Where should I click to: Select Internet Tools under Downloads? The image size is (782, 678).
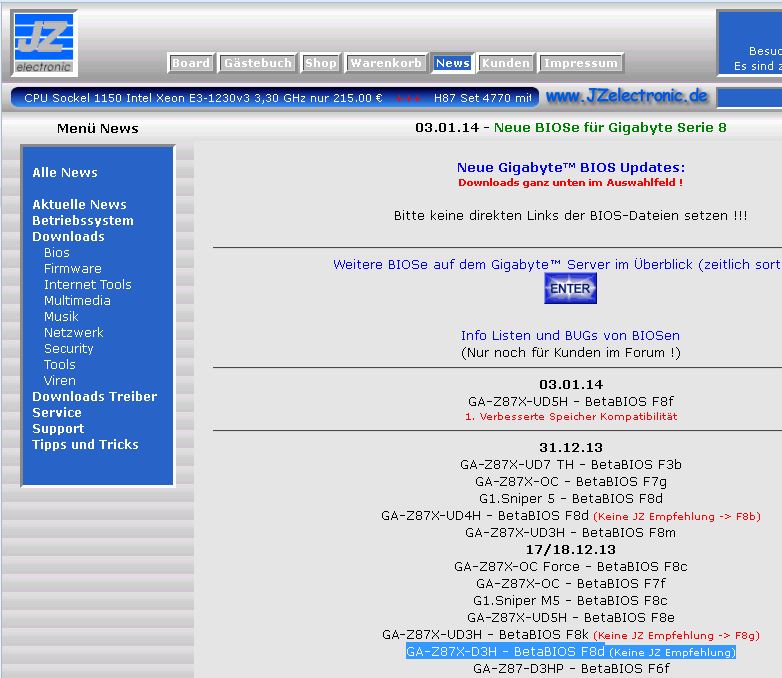(88, 284)
